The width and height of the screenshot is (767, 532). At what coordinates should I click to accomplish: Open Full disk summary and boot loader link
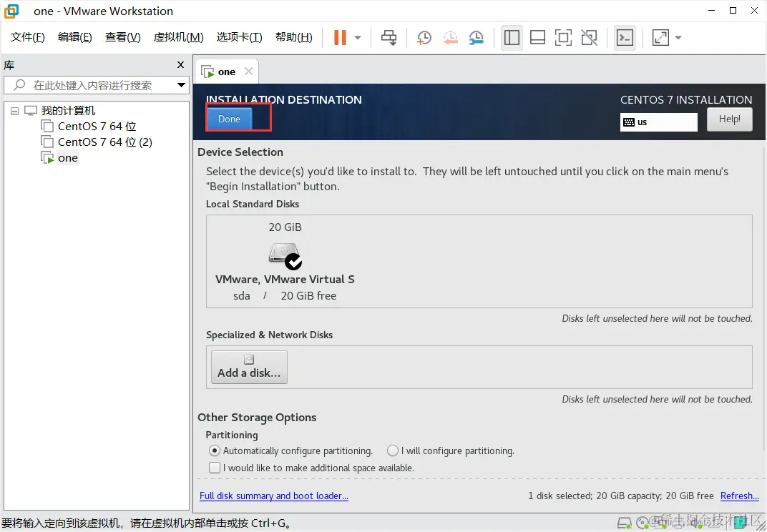(274, 496)
